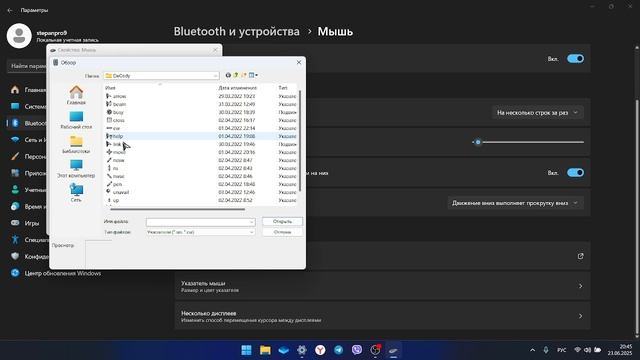Viewport: 640px width, 360px height.
Task: Click the Имя файла input field
Action: (200, 222)
